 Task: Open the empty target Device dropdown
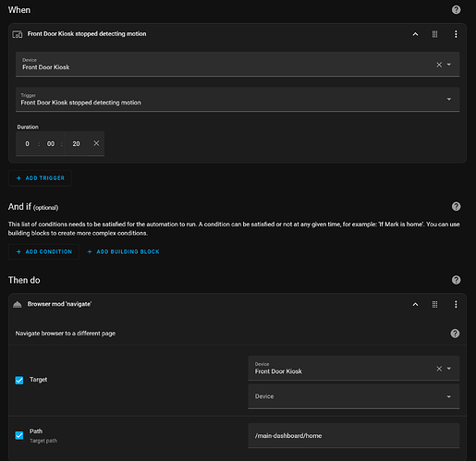coord(354,396)
